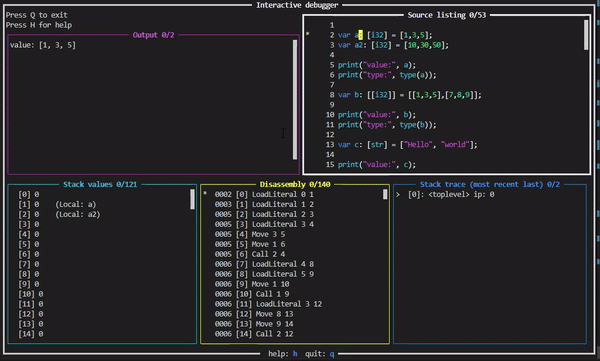Focus the Stack values panel title
Image resolution: width=600 pixels, height=361 pixels.
click(100, 184)
